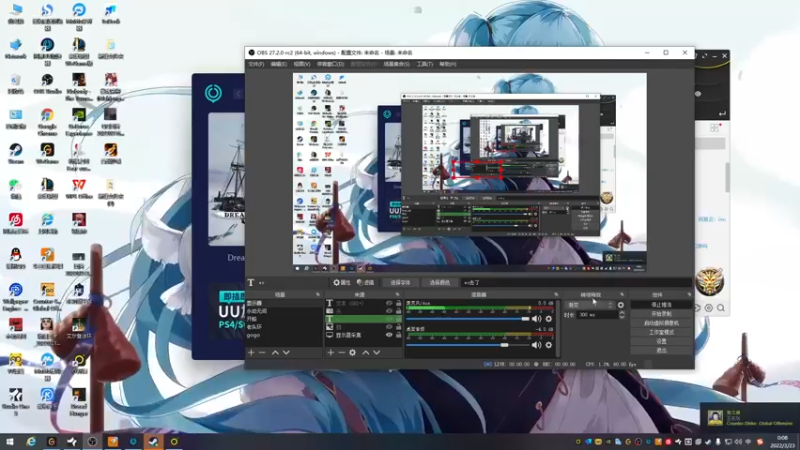Toggle lock of 文本(GDI+) source

pyautogui.click(x=398, y=303)
